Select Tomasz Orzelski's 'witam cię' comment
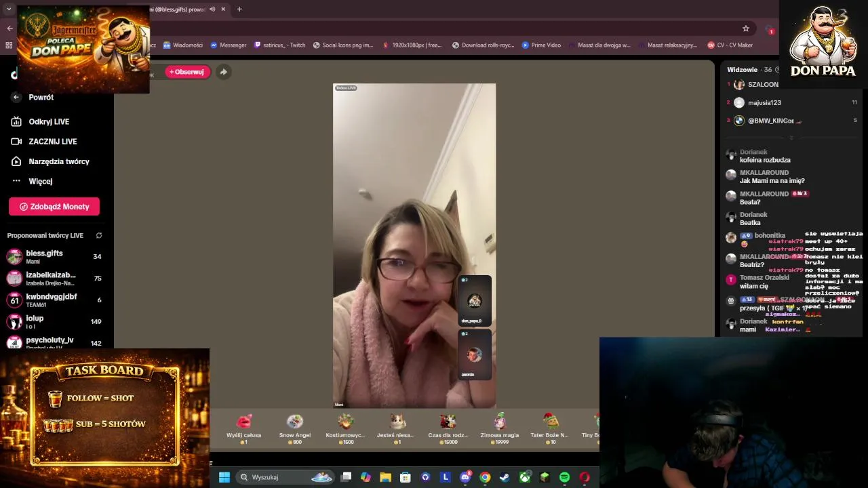Screen dimensions: 868x488 [754, 287]
